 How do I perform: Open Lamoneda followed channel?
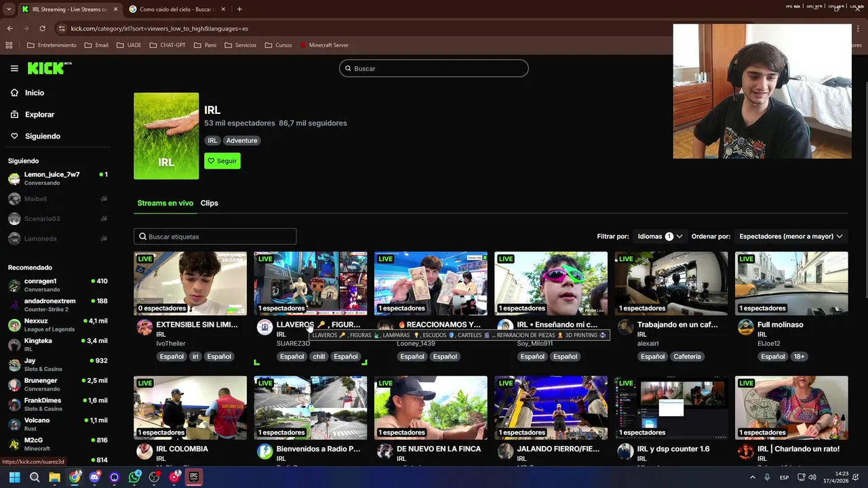58,239
